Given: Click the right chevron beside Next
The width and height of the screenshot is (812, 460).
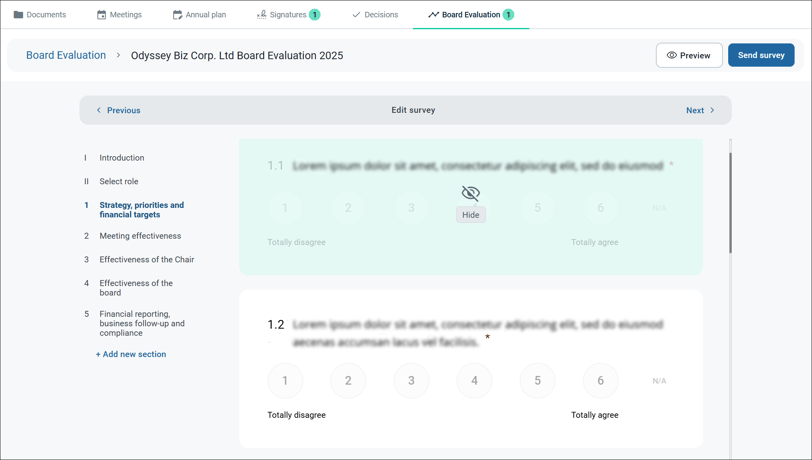Looking at the screenshot, I should (712, 110).
